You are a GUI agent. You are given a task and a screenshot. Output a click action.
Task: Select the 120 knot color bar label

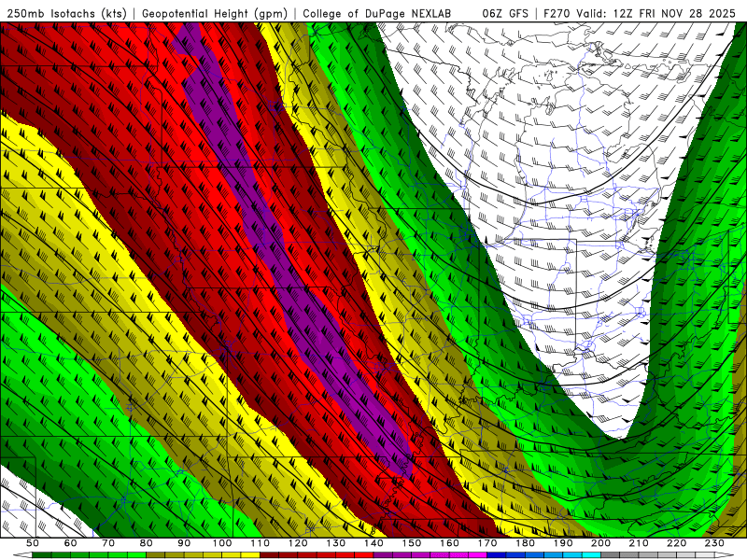[x=298, y=543]
